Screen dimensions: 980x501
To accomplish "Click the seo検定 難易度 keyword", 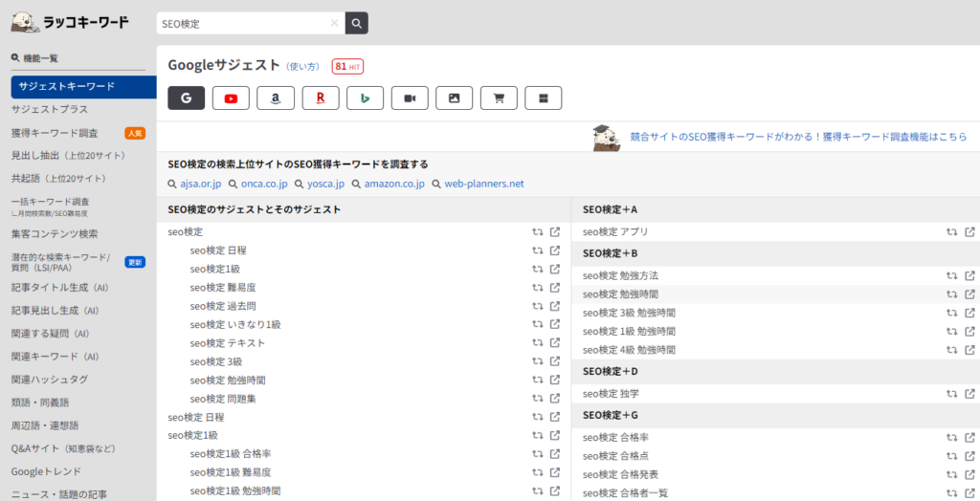I will point(223,287).
